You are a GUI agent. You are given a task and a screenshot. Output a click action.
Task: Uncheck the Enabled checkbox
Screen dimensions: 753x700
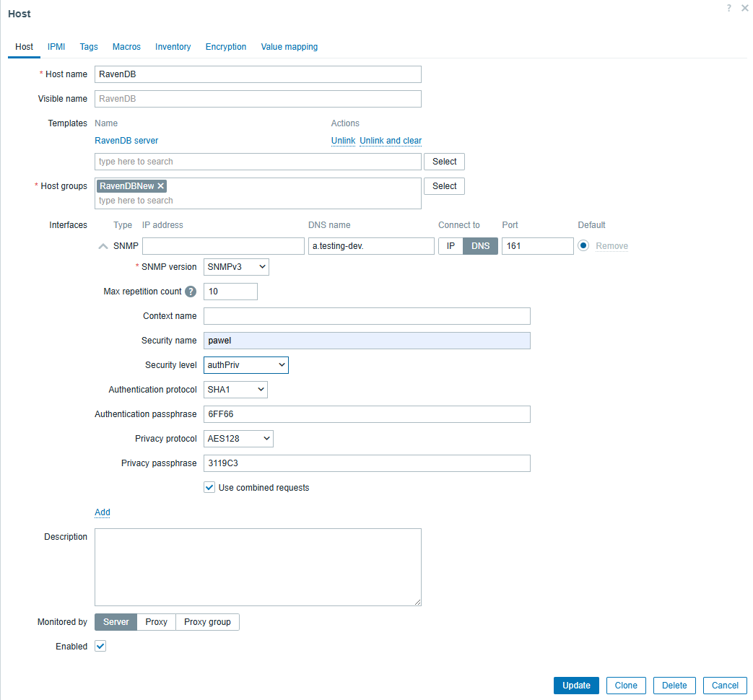tap(100, 647)
